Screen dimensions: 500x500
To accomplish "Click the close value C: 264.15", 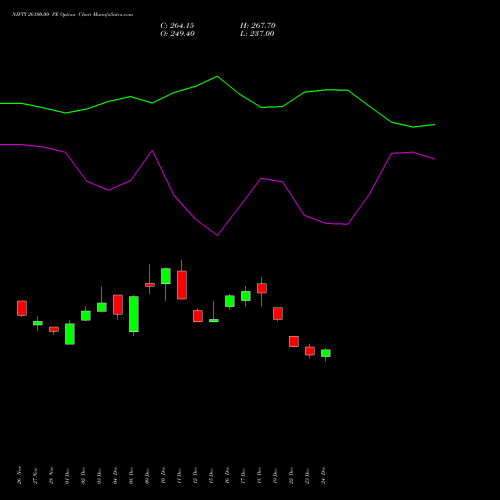I will [x=177, y=26].
